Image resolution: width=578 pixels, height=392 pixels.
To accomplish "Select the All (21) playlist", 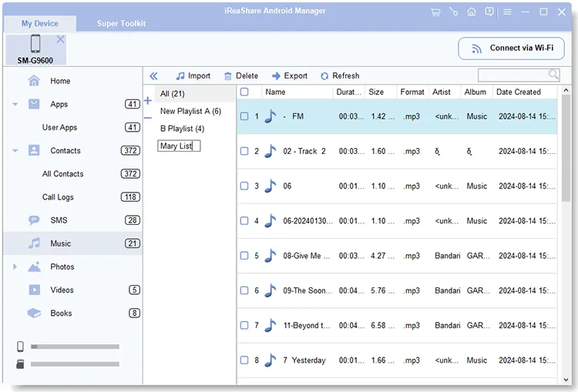I will 195,94.
